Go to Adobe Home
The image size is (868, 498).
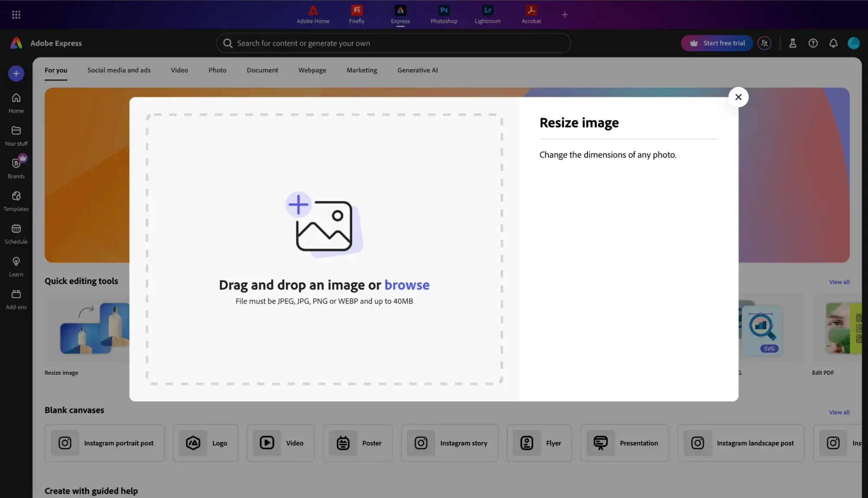pos(313,14)
